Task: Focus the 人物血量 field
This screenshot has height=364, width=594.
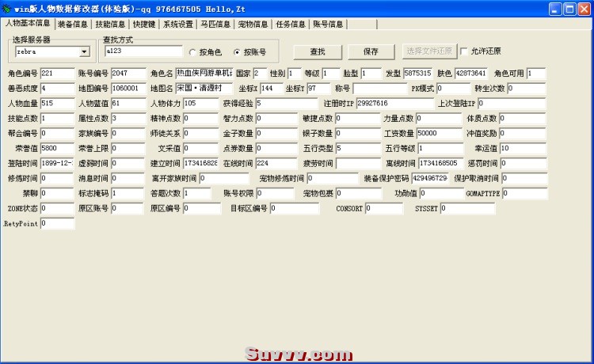Action: point(58,104)
